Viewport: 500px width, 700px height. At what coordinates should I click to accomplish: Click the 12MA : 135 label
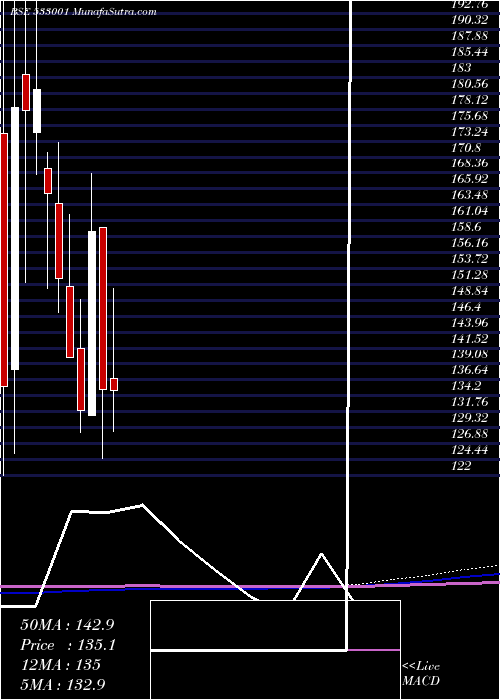coord(60,664)
